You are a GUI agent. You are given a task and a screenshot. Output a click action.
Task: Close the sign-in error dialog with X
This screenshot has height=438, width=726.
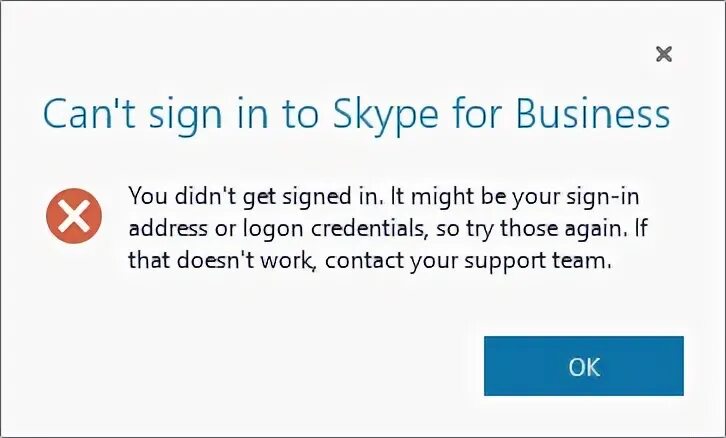663,55
